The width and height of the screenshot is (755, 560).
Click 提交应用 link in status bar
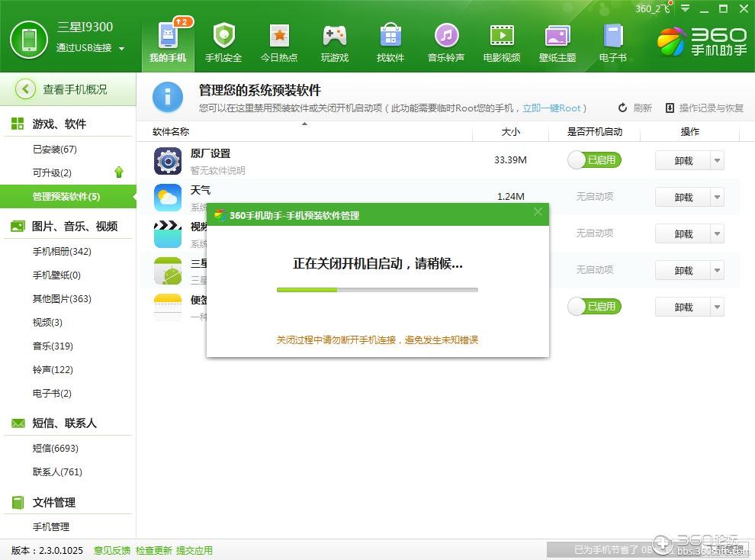click(194, 550)
